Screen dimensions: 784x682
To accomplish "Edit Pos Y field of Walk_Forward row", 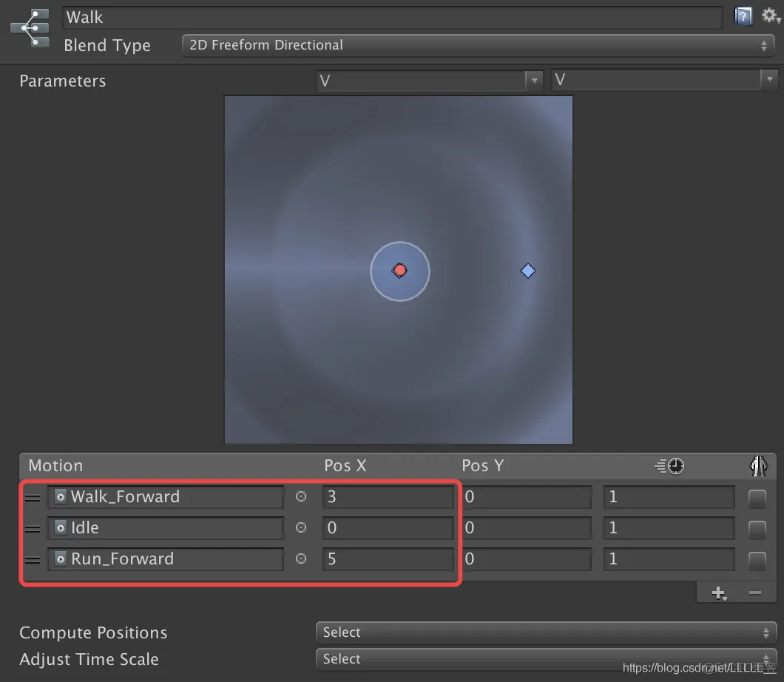I will [x=527, y=497].
